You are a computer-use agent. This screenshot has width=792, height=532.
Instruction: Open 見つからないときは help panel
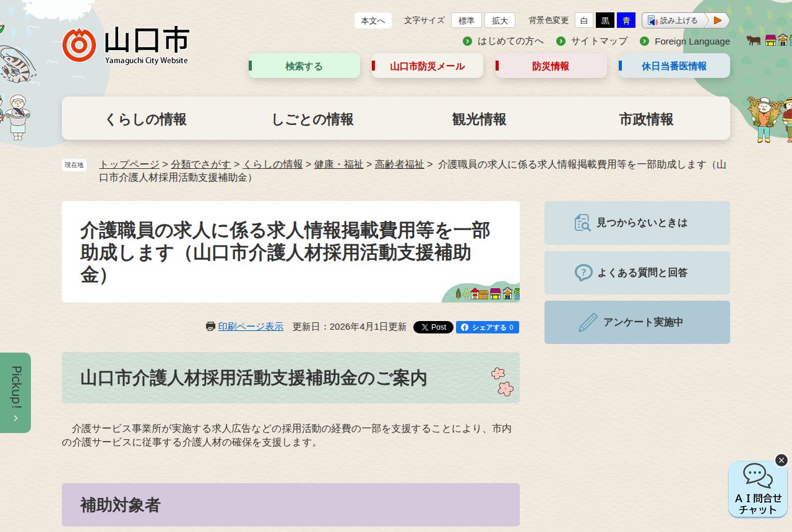[x=637, y=223]
